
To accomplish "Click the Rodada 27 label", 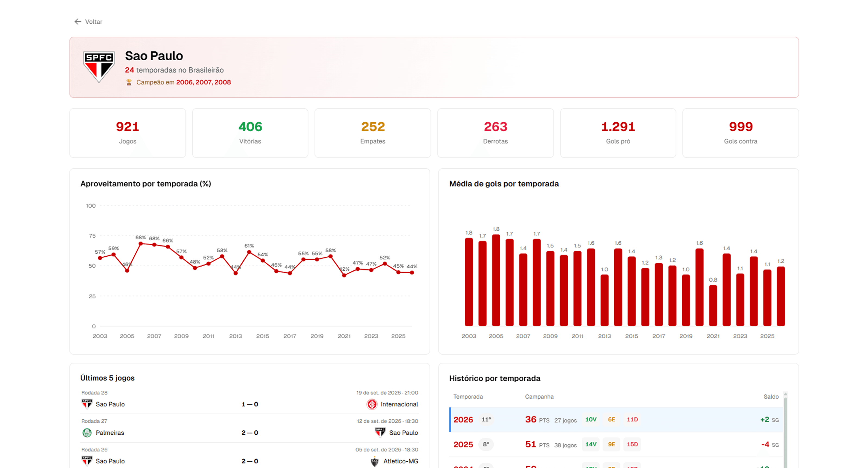I will (94, 421).
